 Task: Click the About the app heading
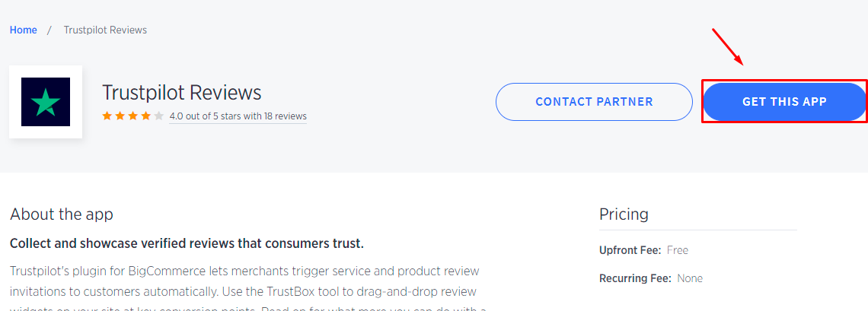tap(62, 214)
